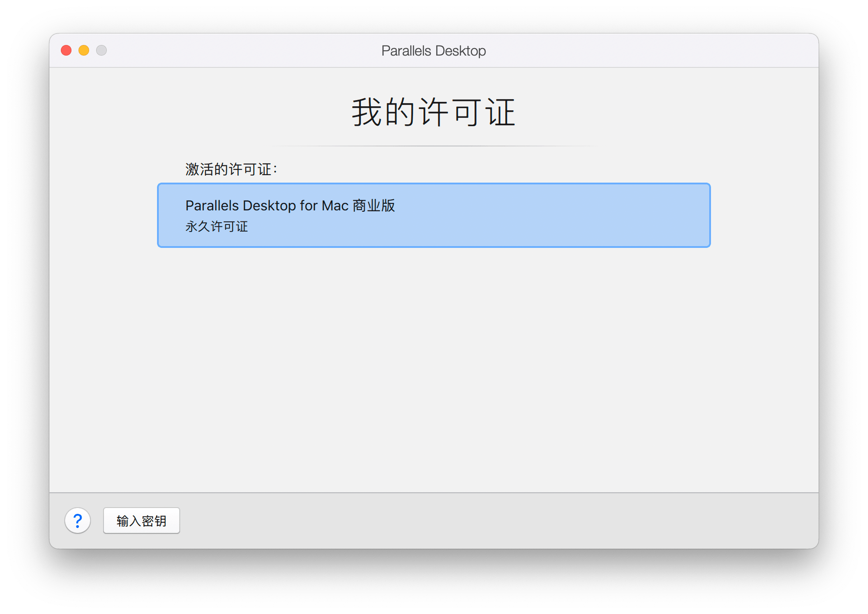Viewport: 868px width, 614px height.
Task: Click the 商业版 text in license row
Action: coord(374,206)
